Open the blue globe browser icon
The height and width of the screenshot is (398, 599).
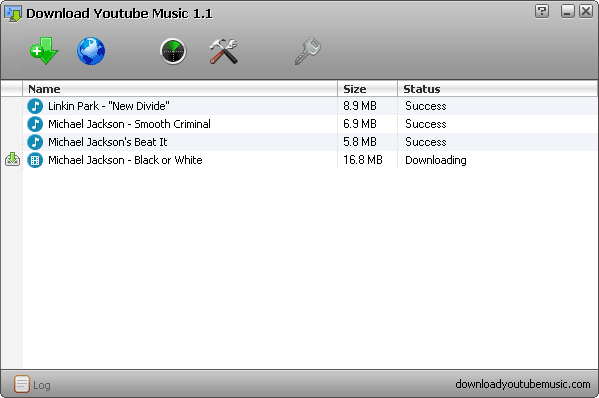point(91,51)
